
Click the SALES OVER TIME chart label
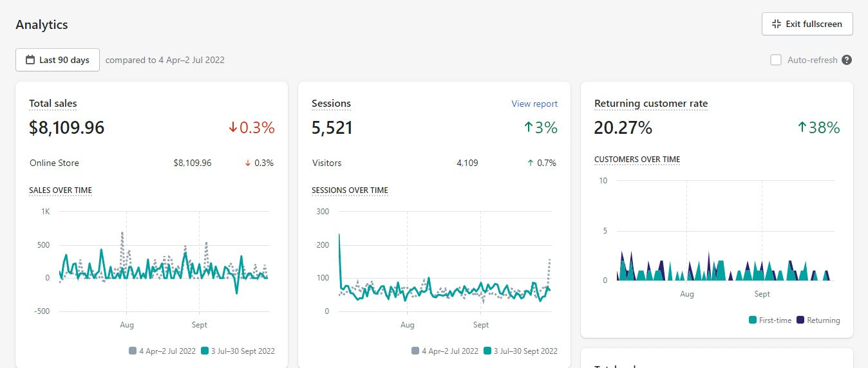(x=61, y=190)
